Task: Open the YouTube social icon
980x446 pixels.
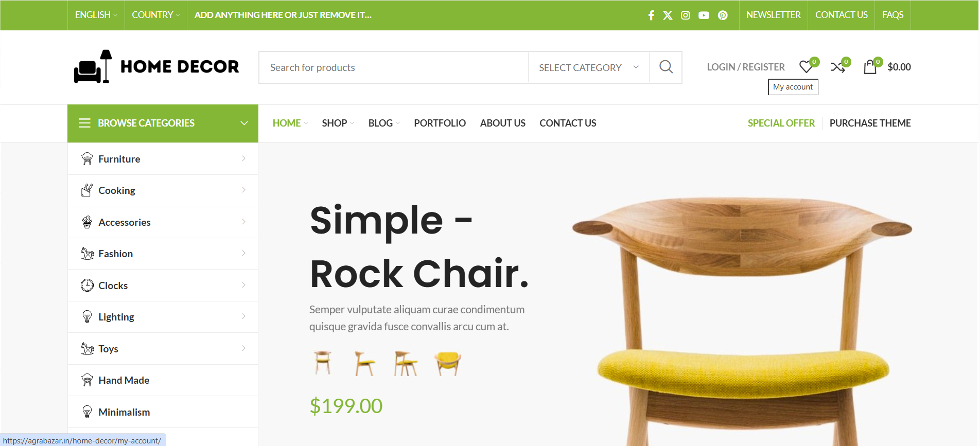Action: [x=704, y=15]
